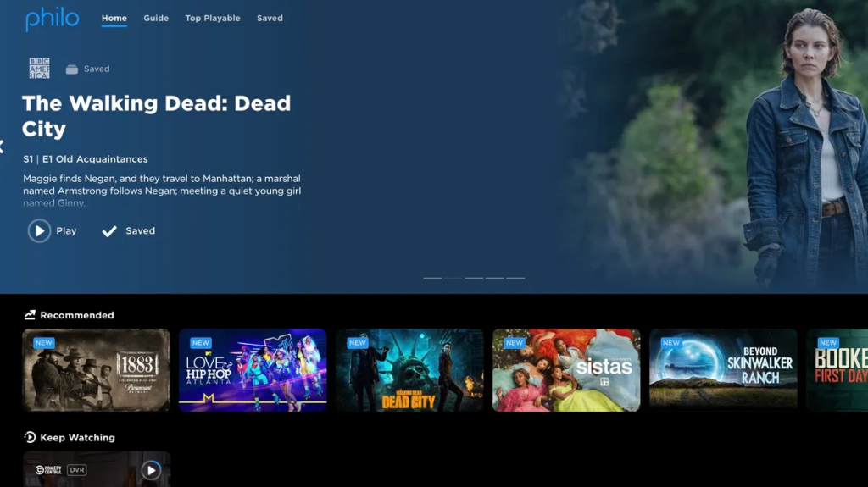Open the Top Playable tab
868x487 pixels.
(213, 19)
